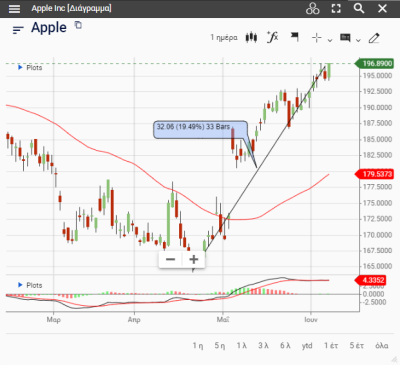Copy the Apple symbol name
400x365 pixels.
pos(78,25)
